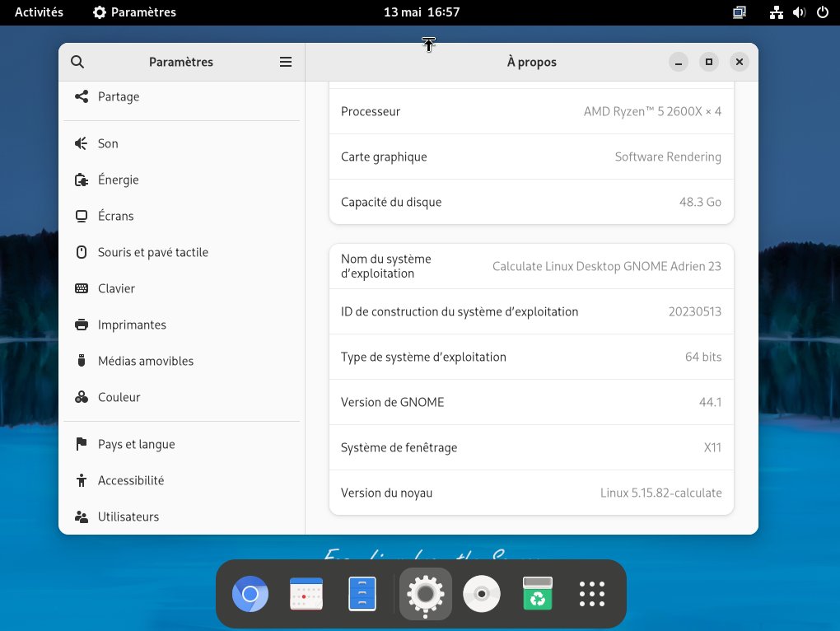Click the Version de GNOME label
This screenshot has height=631, width=840.
click(x=393, y=402)
